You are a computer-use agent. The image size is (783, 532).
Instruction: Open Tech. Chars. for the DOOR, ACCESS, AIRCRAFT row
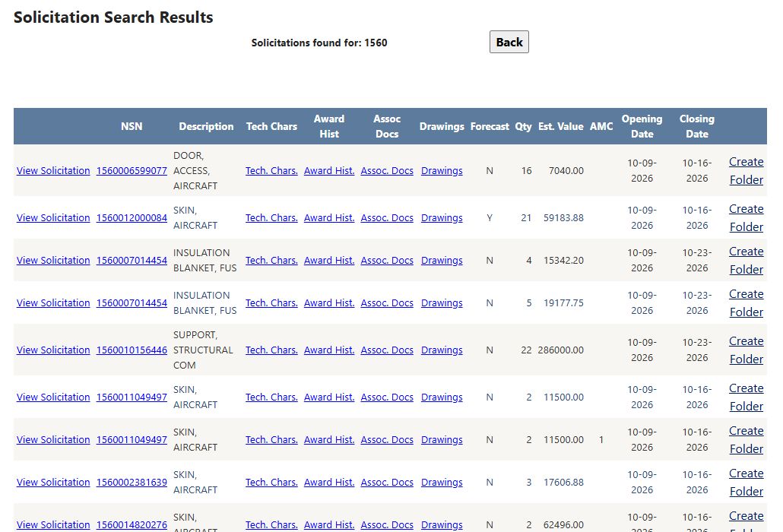tap(271, 171)
